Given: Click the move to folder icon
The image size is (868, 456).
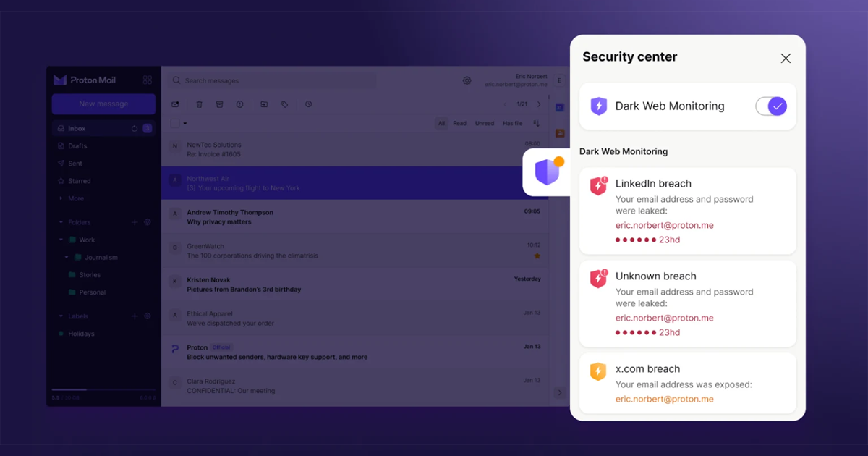Looking at the screenshot, I should 264,104.
